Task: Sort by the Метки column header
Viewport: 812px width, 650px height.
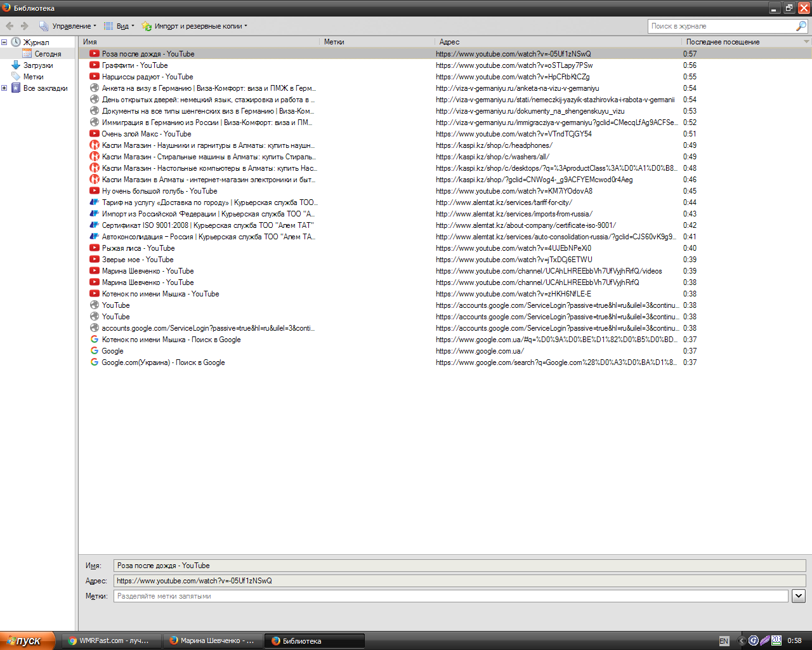Action: coord(377,42)
